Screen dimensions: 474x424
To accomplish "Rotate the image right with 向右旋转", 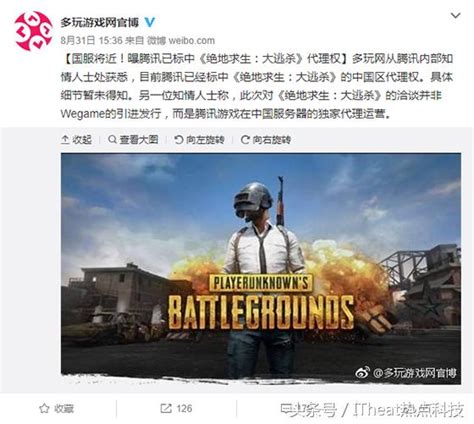I will tap(266, 140).
